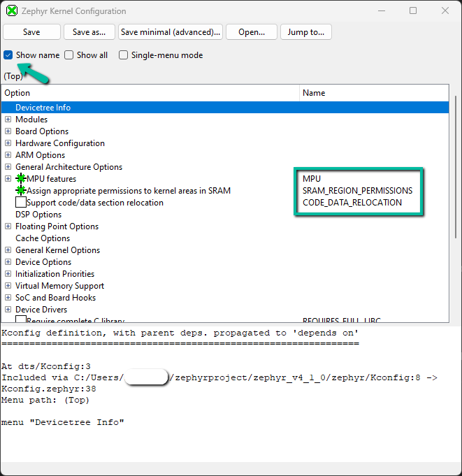Maximize the Zephyr Kernel Configuration window

413,11
